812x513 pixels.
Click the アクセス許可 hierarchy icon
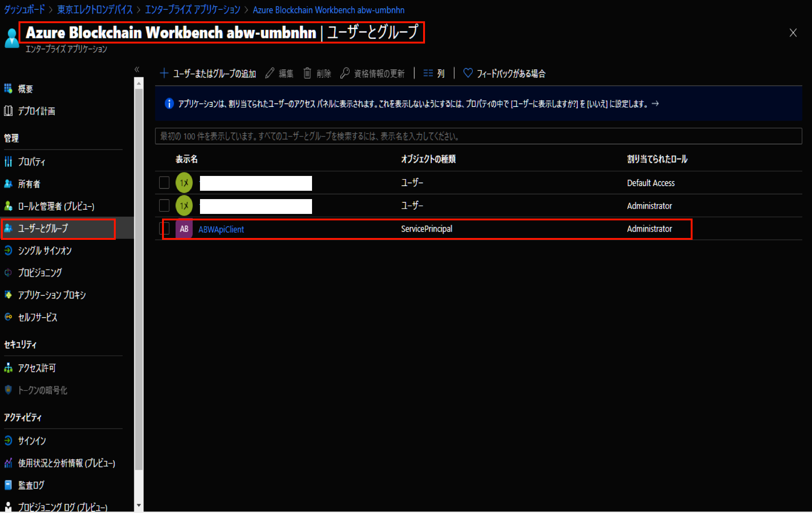8,368
